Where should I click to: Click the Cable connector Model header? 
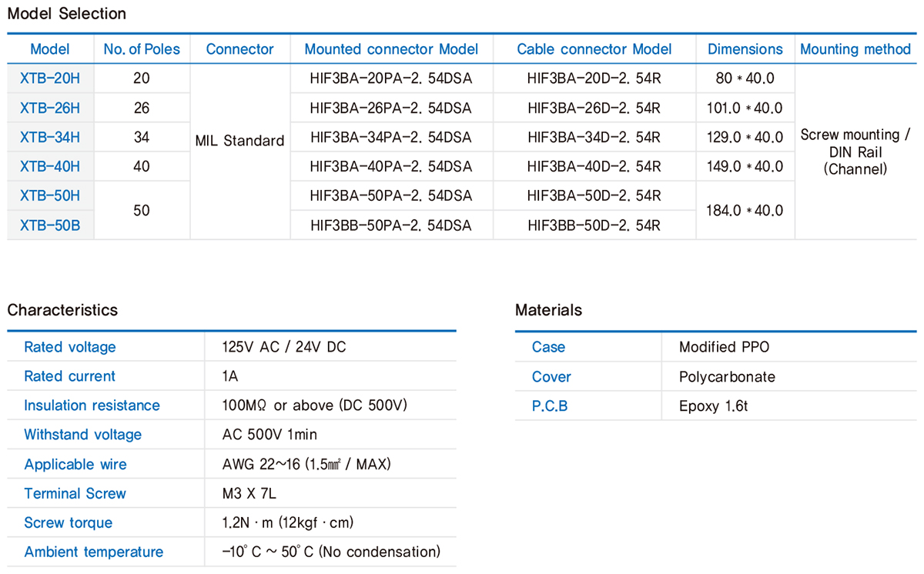point(594,48)
